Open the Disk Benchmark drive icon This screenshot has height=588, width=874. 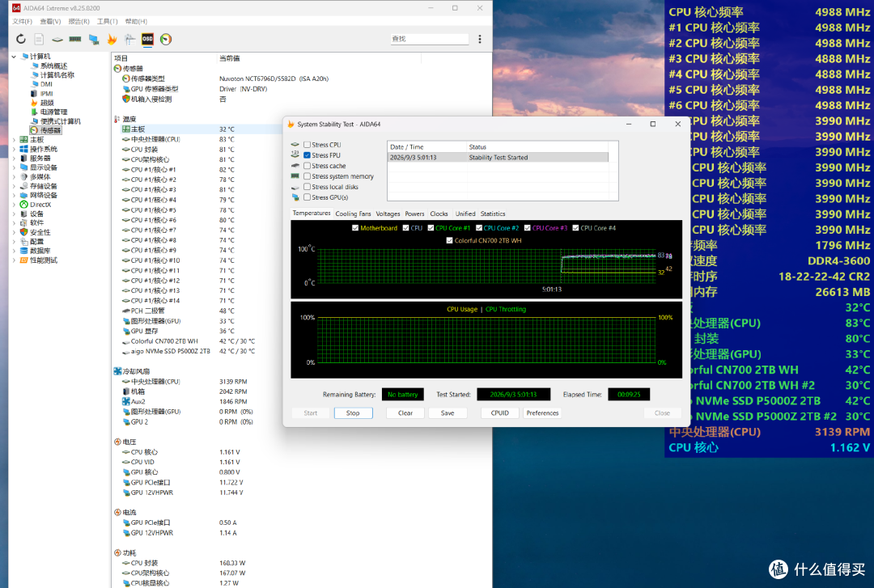point(57,40)
